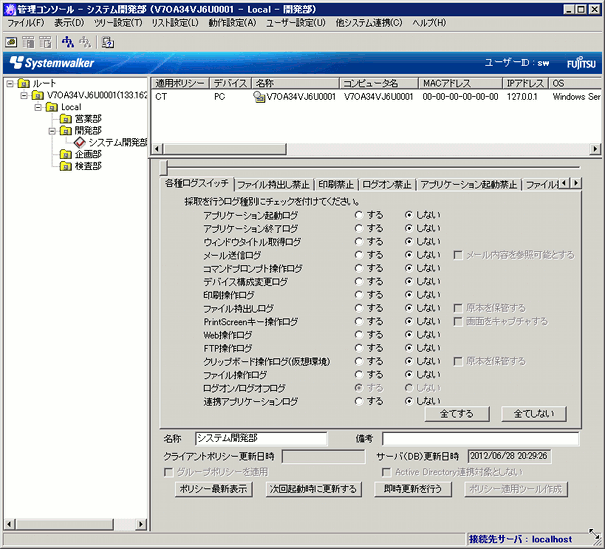This screenshot has height=549, width=605.
Task: Click the ポリシー適用ツール作成 button
Action: (x=516, y=489)
